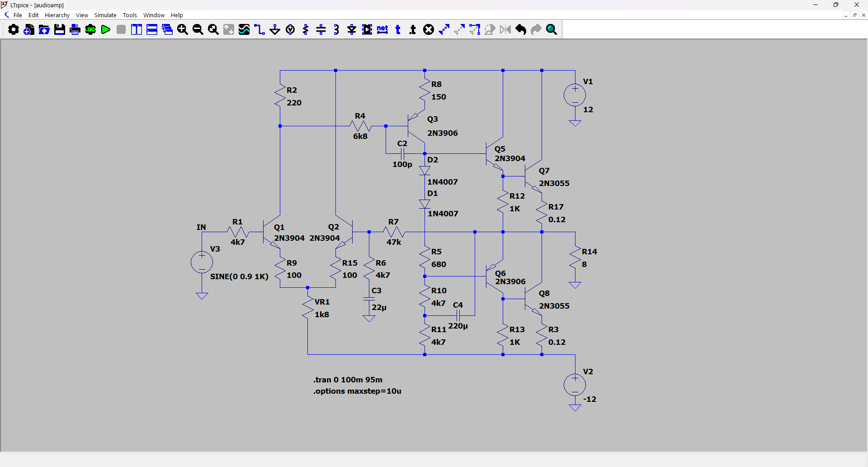Open the Hierarchy menu
Image resolution: width=868 pixels, height=467 pixels.
point(57,15)
